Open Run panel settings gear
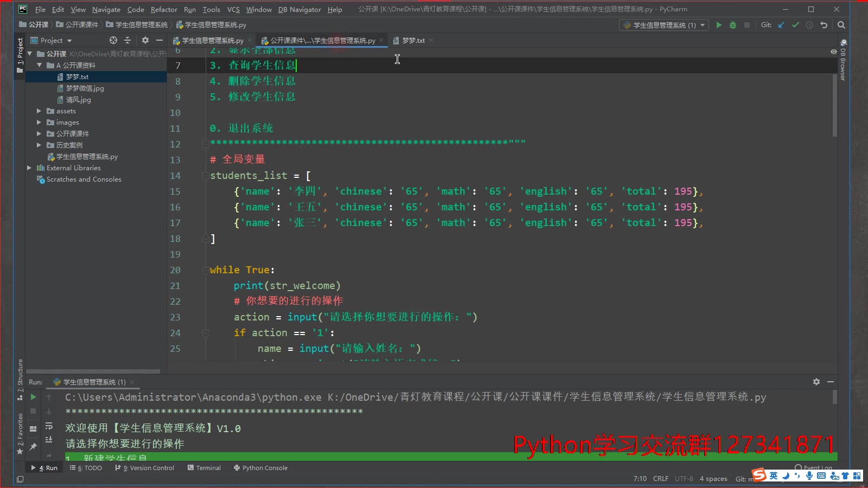Viewport: 868px width, 488px height. (816, 382)
